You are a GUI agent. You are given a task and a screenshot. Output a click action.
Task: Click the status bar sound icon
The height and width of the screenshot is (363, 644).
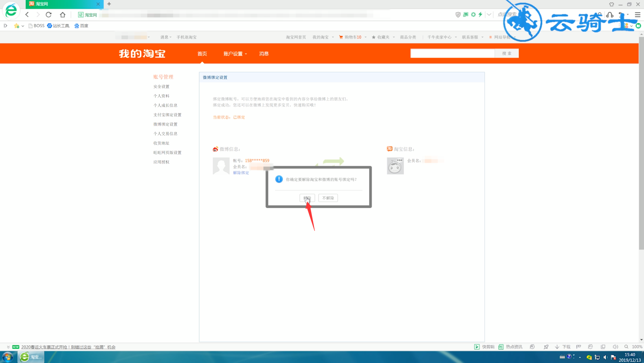[x=615, y=347]
